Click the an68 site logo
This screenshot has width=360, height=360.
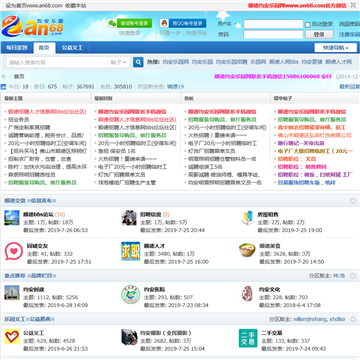(32, 26)
